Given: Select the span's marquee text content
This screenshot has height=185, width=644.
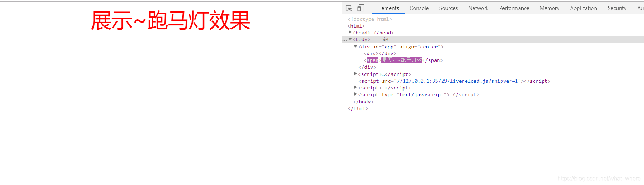Looking at the screenshot, I should click(402, 60).
